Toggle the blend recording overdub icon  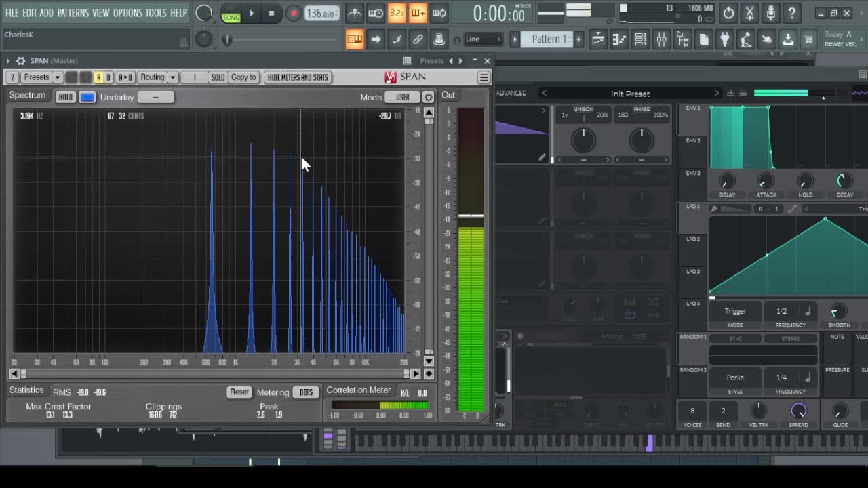pos(418,13)
